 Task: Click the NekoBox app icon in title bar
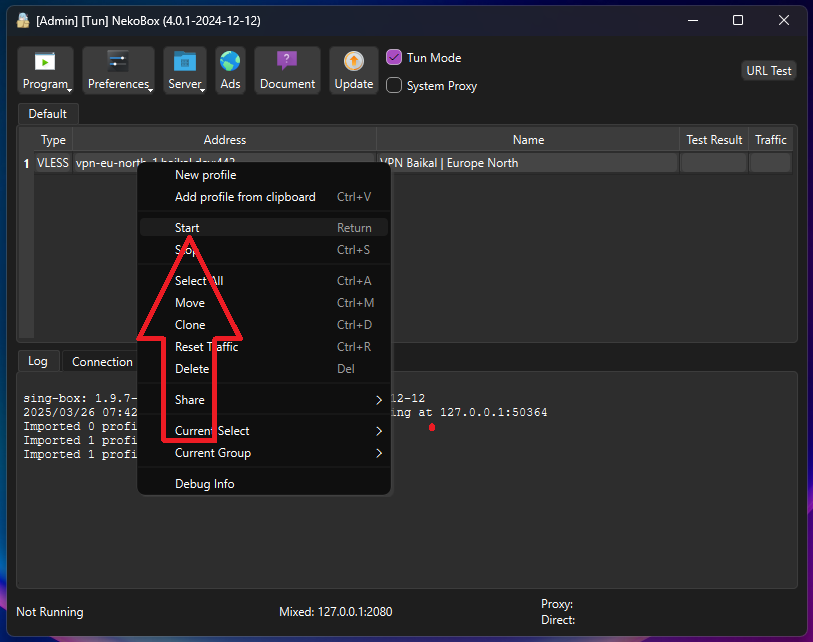pos(23,21)
